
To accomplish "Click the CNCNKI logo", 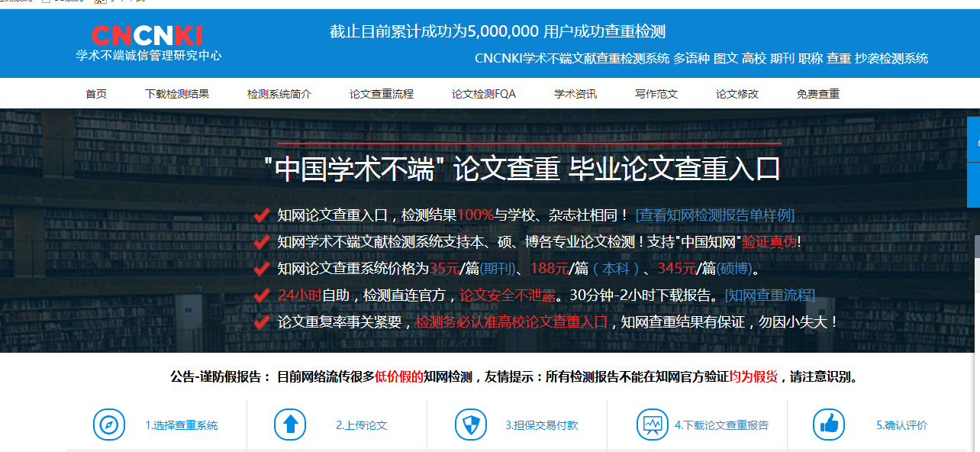I will click(x=147, y=35).
